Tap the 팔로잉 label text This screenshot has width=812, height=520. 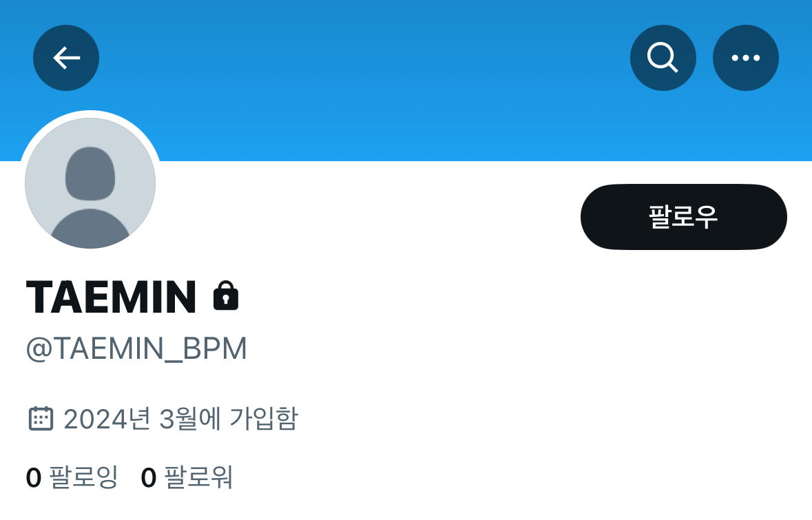(84, 477)
